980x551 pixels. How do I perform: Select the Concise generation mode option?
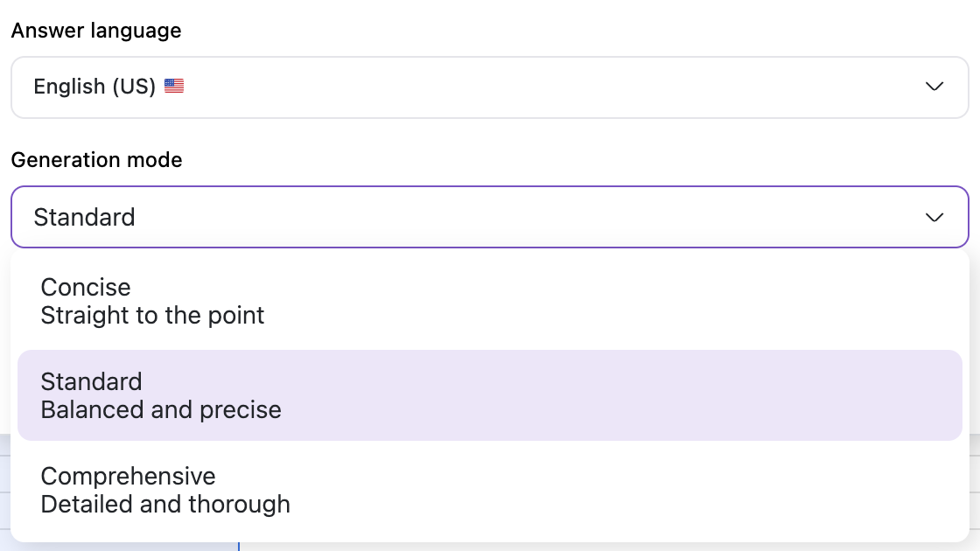tap(489, 301)
